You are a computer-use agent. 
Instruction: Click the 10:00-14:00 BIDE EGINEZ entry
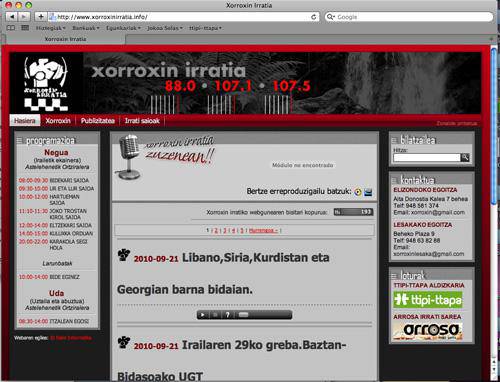[x=49, y=277]
